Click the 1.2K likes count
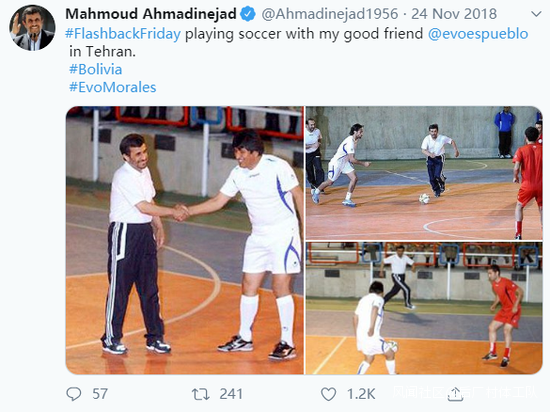This screenshot has height=412, width=550. 361,394
